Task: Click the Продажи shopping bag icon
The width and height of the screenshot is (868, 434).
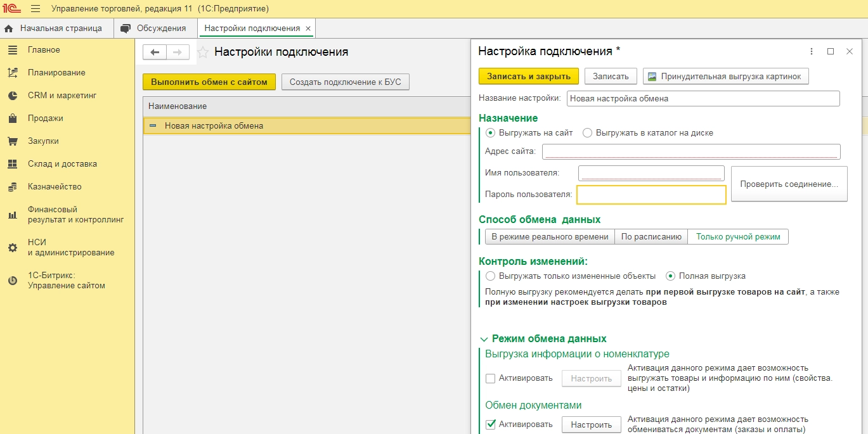Action: tap(13, 118)
